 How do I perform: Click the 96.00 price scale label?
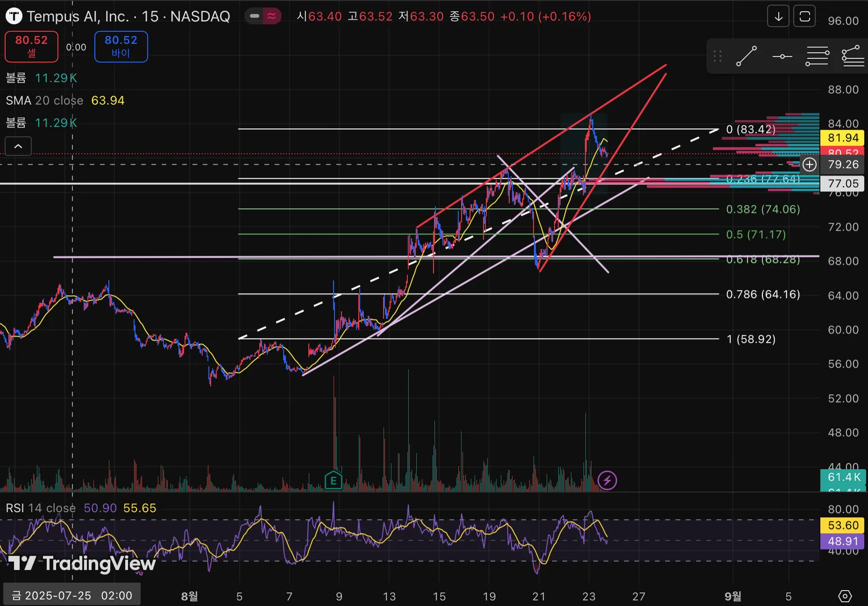tap(843, 21)
